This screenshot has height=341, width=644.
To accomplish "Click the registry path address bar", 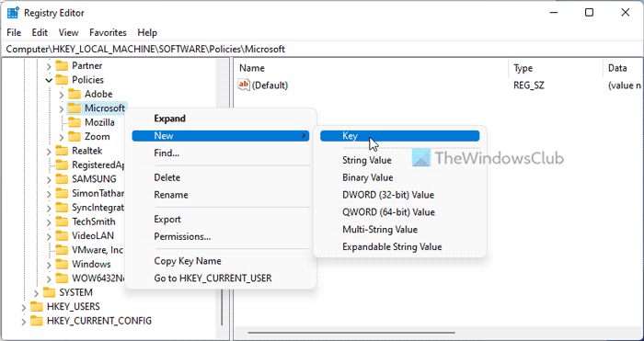I will point(322,50).
